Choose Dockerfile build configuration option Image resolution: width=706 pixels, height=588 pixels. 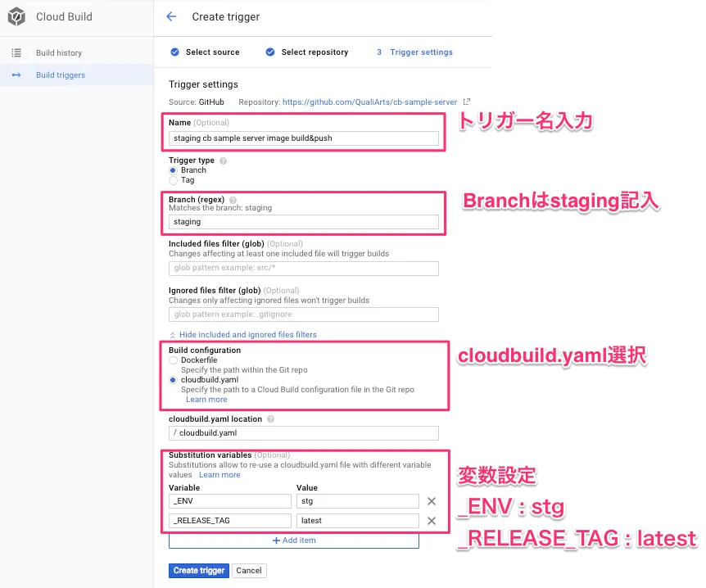point(173,360)
